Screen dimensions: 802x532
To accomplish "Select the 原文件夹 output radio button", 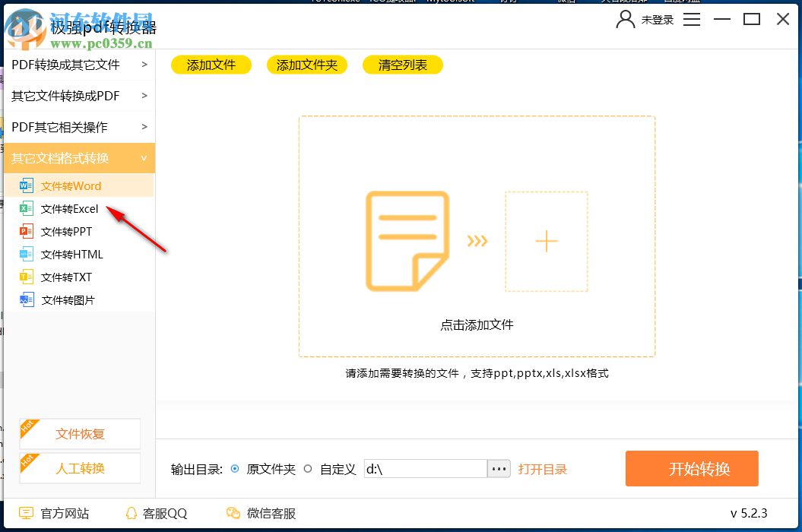I will click(x=236, y=469).
